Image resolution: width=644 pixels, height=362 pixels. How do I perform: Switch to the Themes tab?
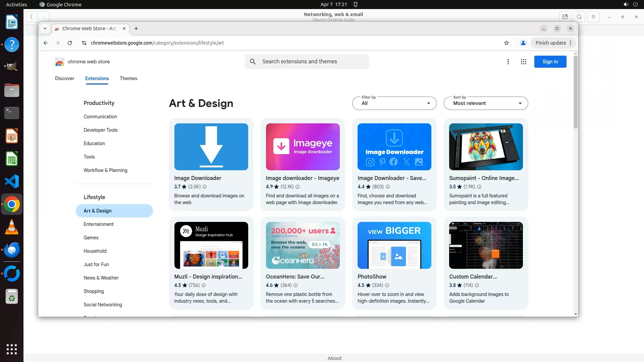coord(128,78)
